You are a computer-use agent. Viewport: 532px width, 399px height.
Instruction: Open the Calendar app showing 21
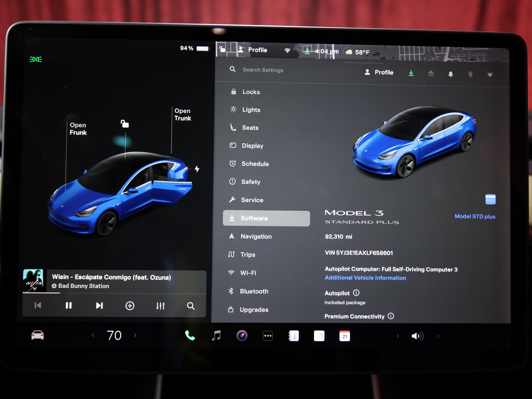click(x=345, y=336)
